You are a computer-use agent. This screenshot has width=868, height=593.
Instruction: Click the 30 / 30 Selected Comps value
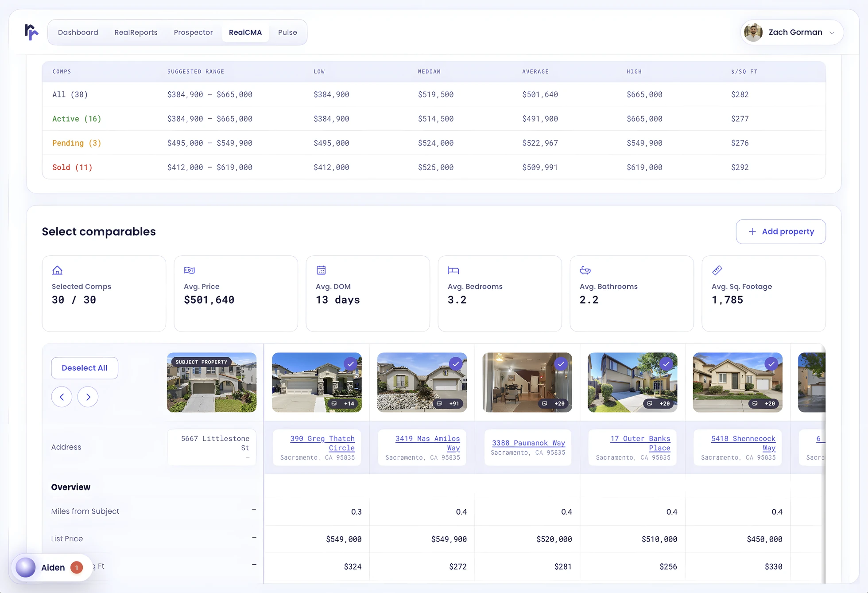tap(74, 300)
